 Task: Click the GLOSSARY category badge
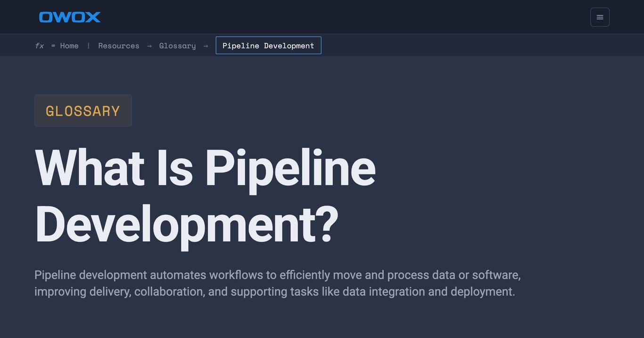pyautogui.click(x=83, y=110)
